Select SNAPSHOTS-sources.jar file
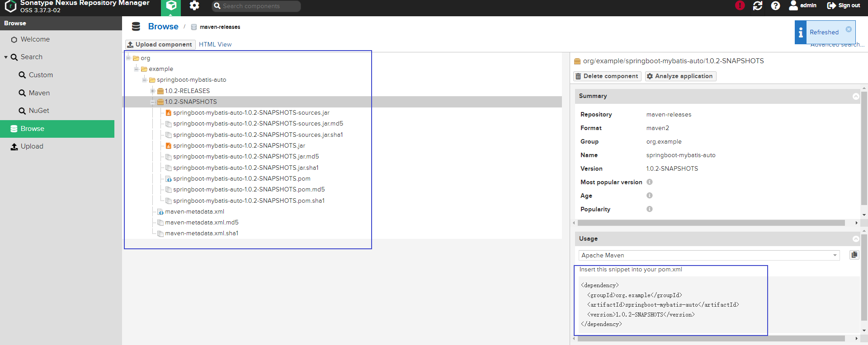The height and width of the screenshot is (345, 868). point(251,113)
